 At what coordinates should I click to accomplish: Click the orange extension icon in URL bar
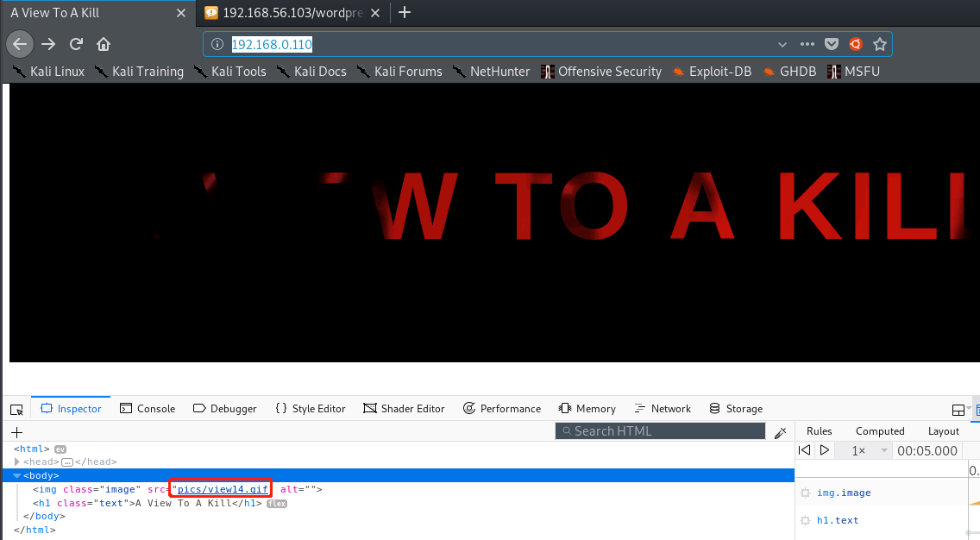(856, 44)
